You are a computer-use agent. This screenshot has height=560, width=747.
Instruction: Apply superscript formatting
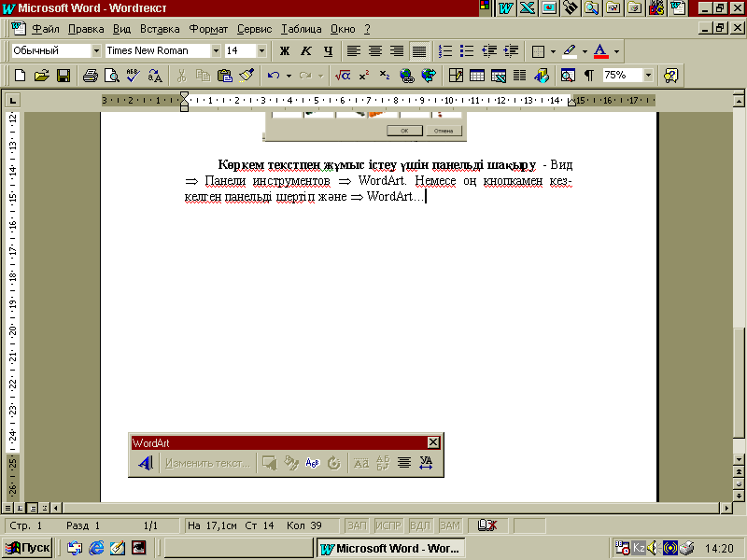[364, 76]
